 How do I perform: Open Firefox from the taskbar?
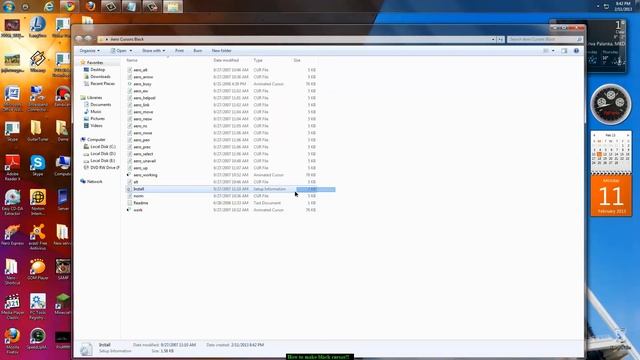point(90,6)
